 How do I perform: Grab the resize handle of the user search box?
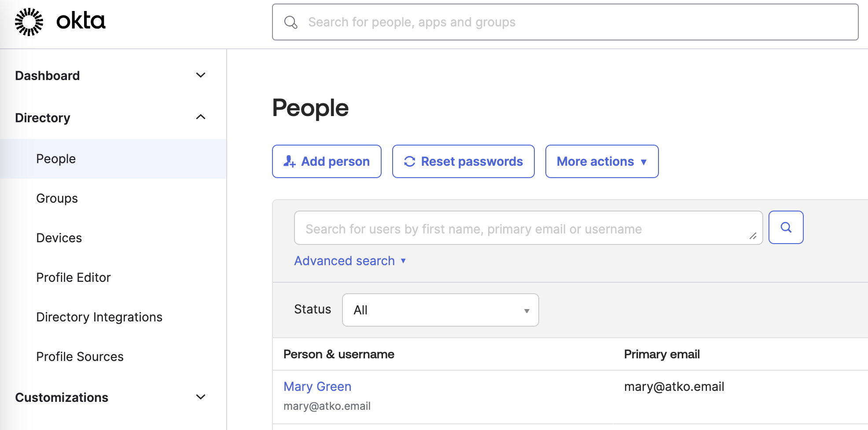pyautogui.click(x=753, y=236)
